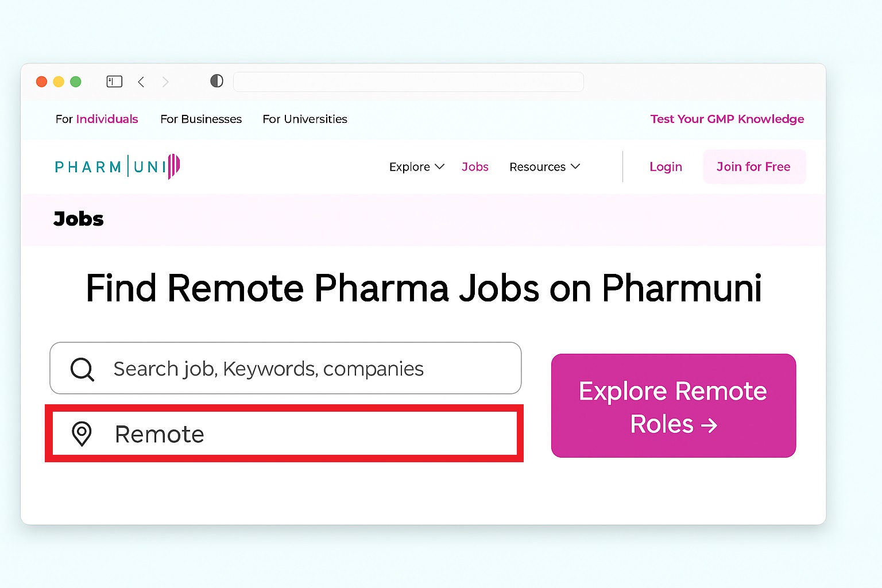Expand the Resources dropdown menu
Screen dimensions: 882x588
tap(544, 167)
